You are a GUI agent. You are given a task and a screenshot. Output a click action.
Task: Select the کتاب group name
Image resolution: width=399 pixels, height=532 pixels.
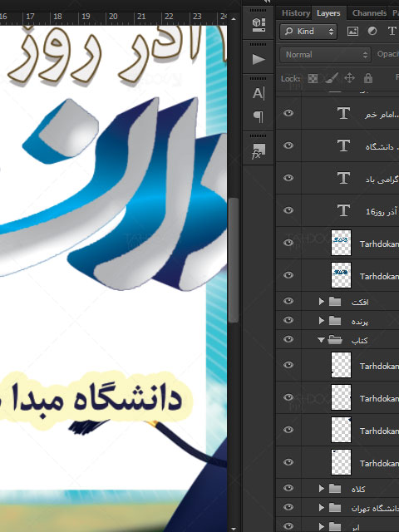coord(360,340)
